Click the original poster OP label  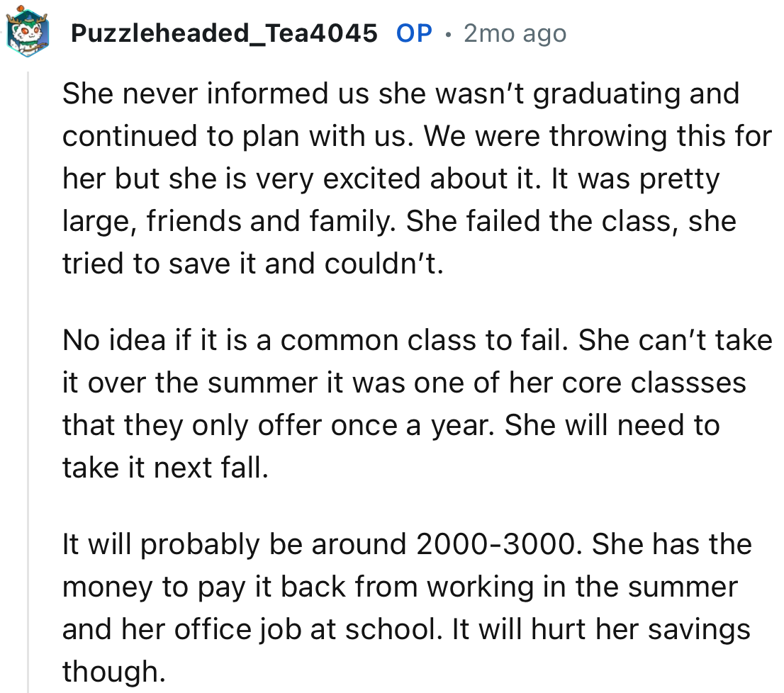[413, 32]
